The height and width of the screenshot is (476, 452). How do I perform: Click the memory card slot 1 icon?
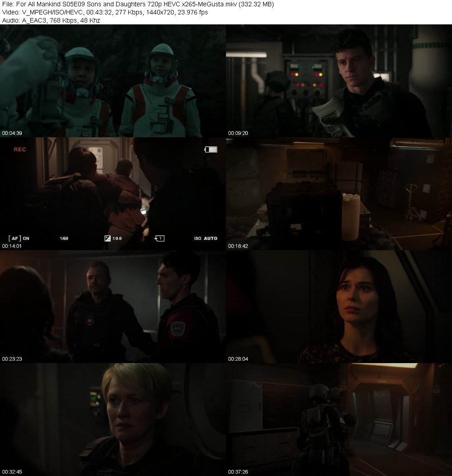[160, 238]
